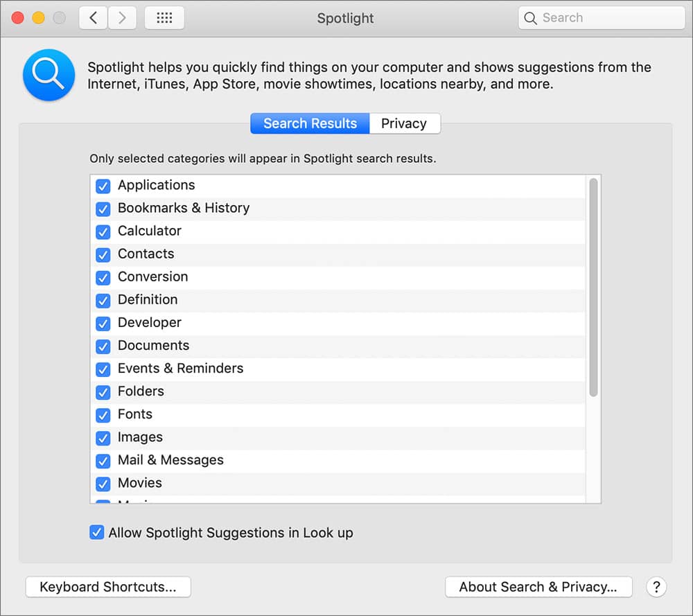The width and height of the screenshot is (693, 616).
Task: Uncheck Allow Spotlight Suggestions in Look up
Action: click(96, 532)
